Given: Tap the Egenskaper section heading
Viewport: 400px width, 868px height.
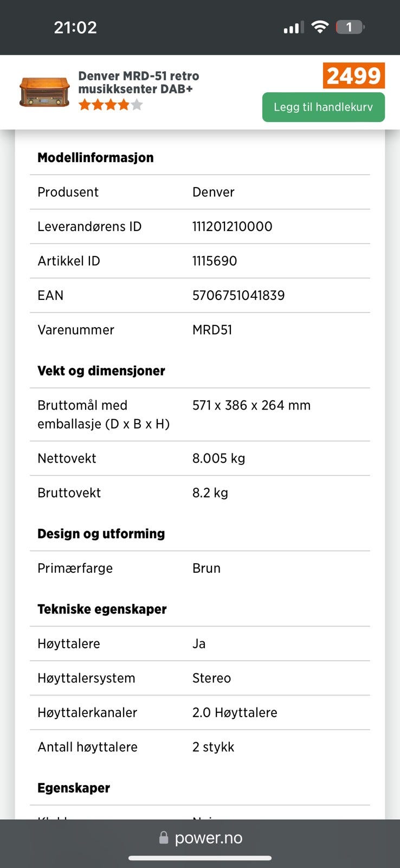Looking at the screenshot, I should (74, 788).
